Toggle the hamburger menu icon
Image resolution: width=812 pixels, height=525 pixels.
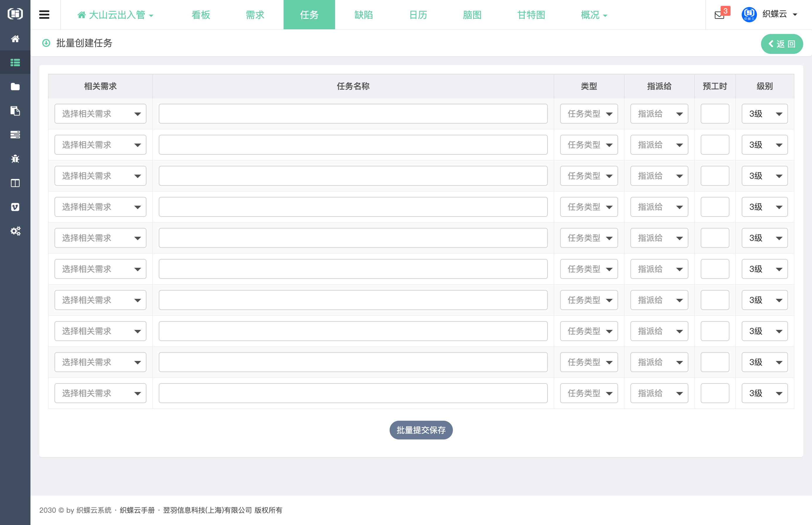tap(44, 15)
